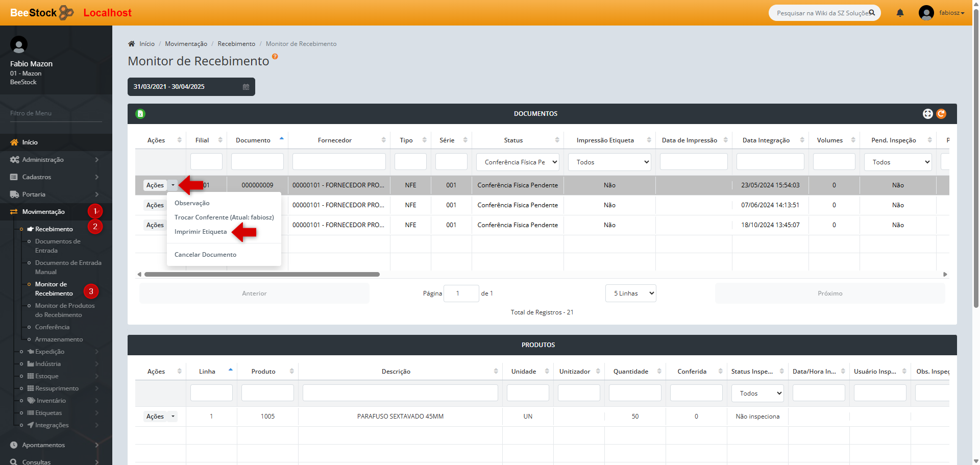Choose Cancelar Documento in the actions menu
The width and height of the screenshot is (980, 465).
[x=205, y=255]
